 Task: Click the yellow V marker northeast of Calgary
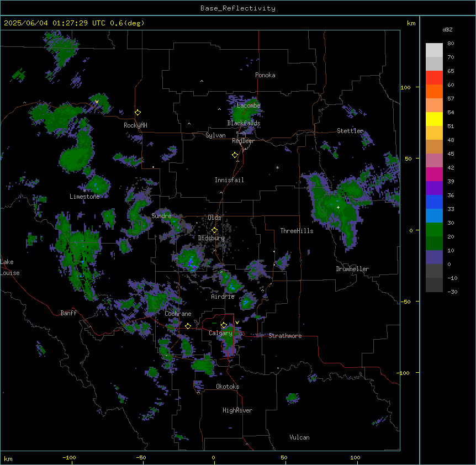[237, 323]
